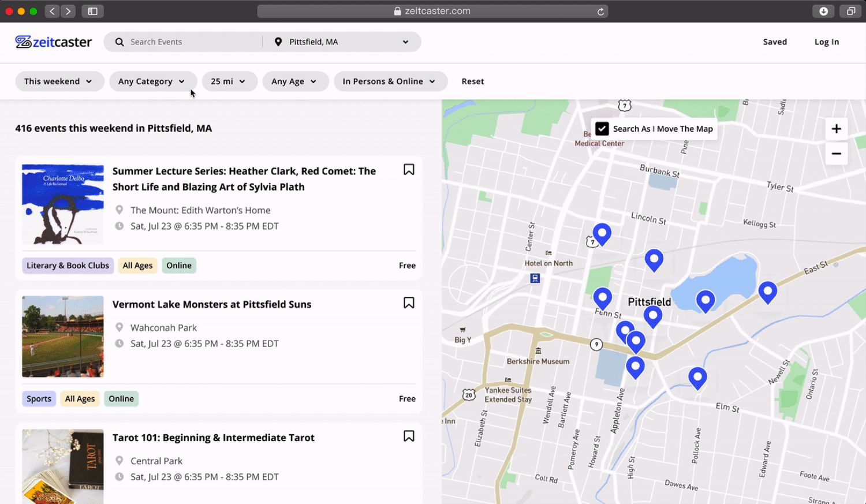866x504 pixels.
Task: Click the map pin just below Pittsfield label
Action: point(652,317)
